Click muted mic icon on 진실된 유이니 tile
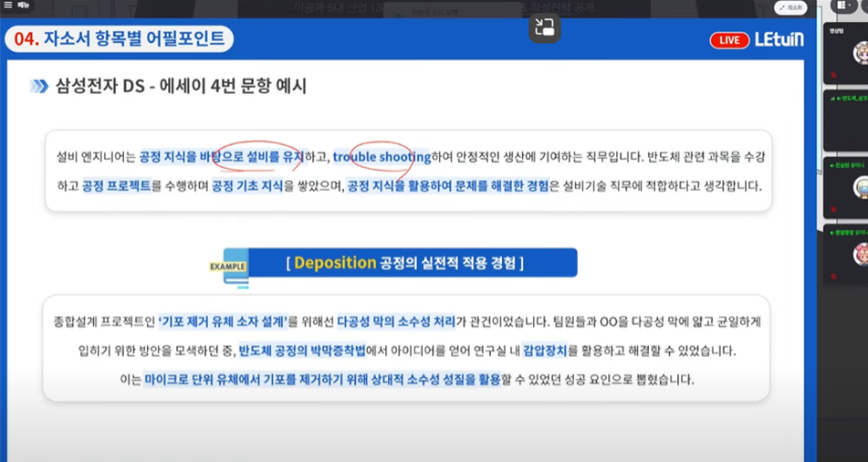The height and width of the screenshot is (462, 868). pyautogui.click(x=832, y=208)
